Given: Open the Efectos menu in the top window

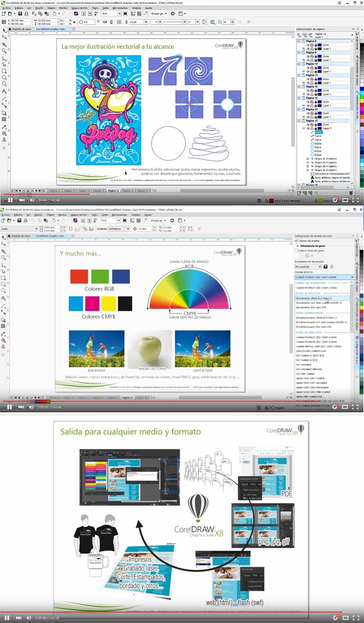Looking at the screenshot, I should pos(63,8).
